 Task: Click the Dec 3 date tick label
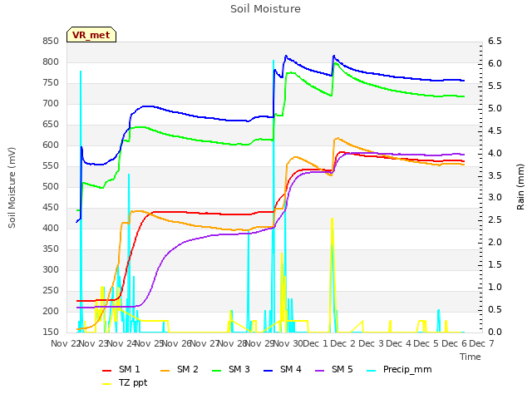click(372, 343)
